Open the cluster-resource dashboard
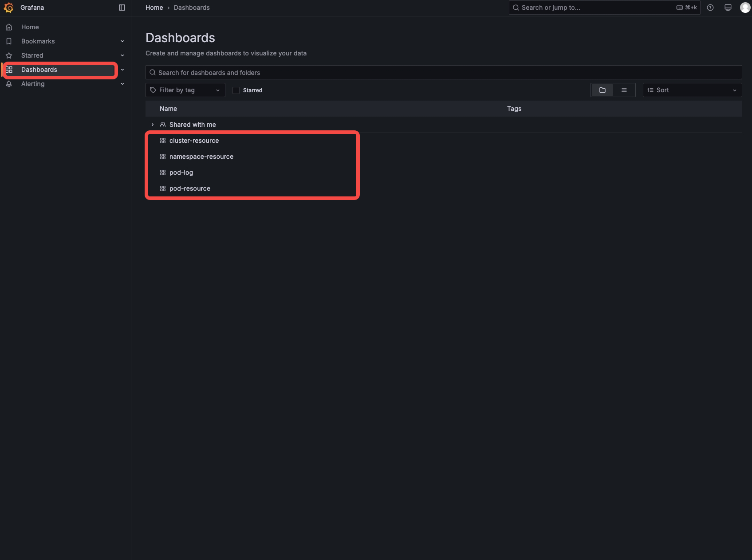Viewport: 752px width, 560px height. (194, 141)
